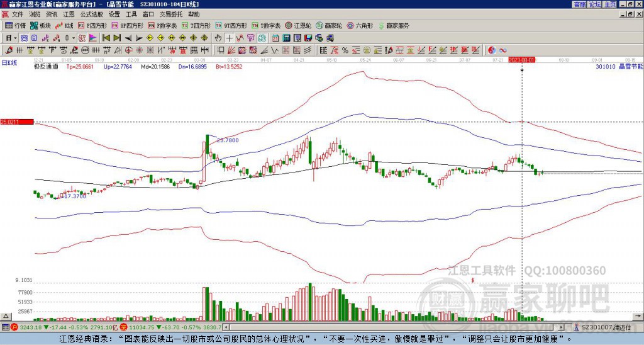Open the 论坛 link
Viewport: 644px width, 345px height.
coord(594,4)
